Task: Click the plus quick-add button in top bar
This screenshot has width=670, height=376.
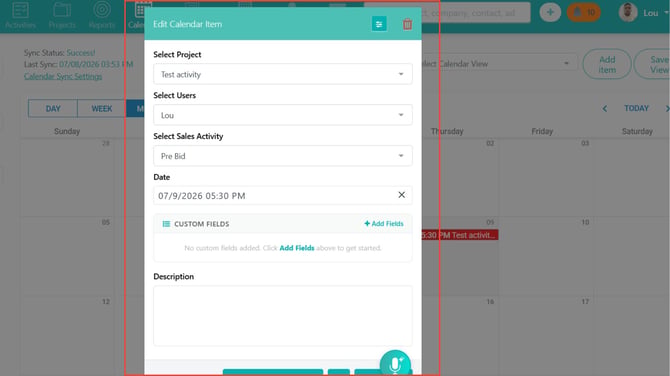Action: (x=550, y=12)
